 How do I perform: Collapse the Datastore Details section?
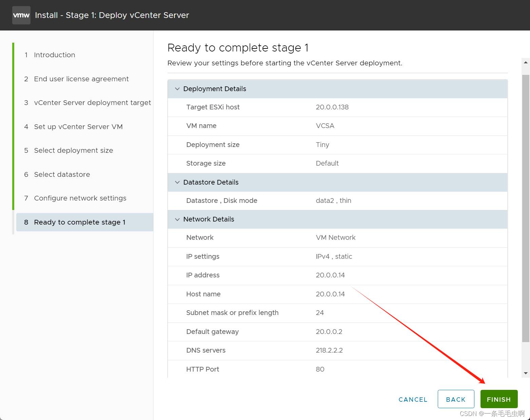click(177, 182)
